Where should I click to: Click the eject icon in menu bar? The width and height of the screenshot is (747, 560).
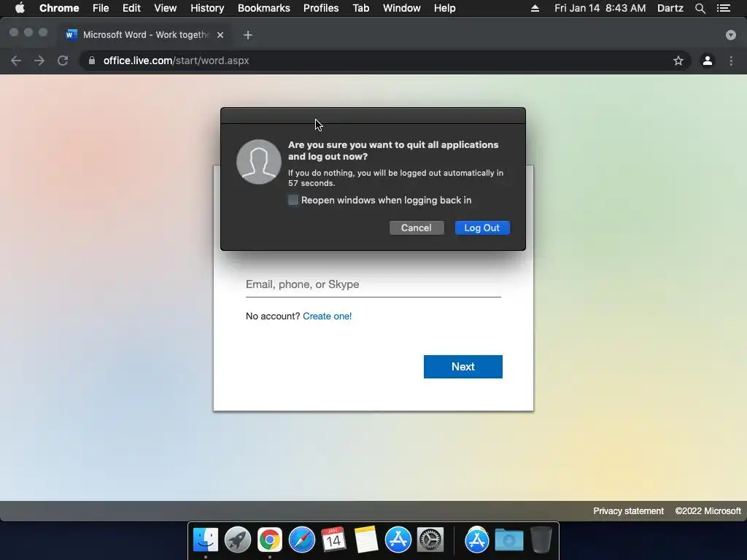535,8
